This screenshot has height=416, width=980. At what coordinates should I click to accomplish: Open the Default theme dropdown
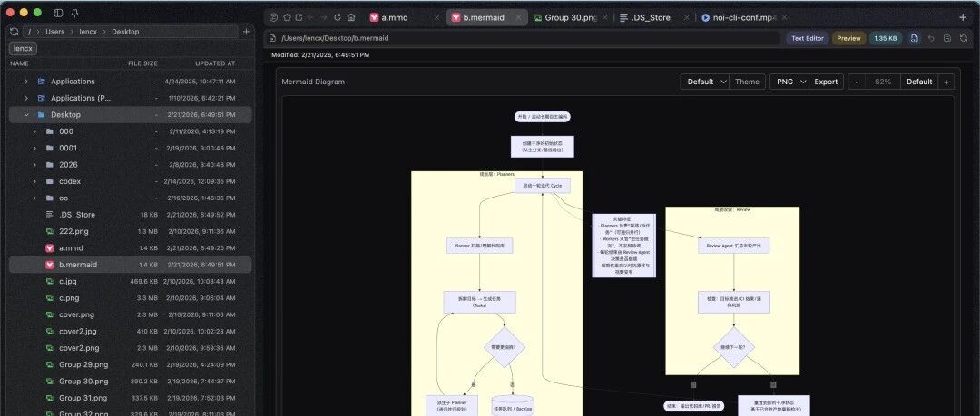(705, 82)
